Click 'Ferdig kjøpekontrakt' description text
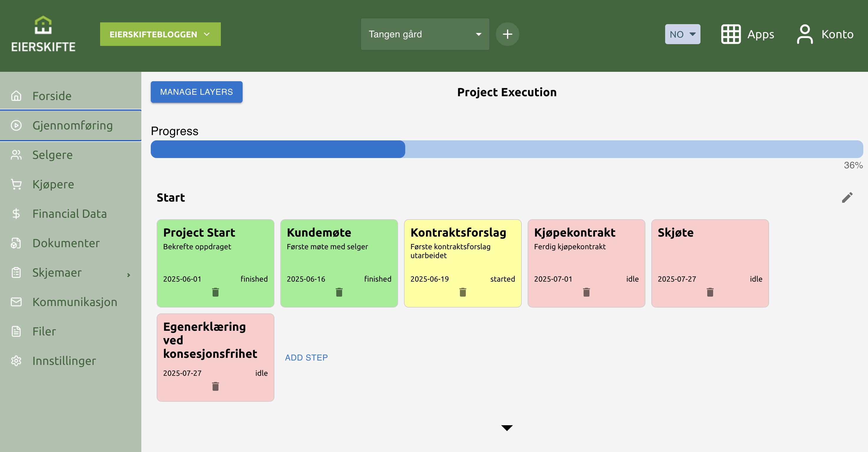868x452 pixels. coord(570,247)
